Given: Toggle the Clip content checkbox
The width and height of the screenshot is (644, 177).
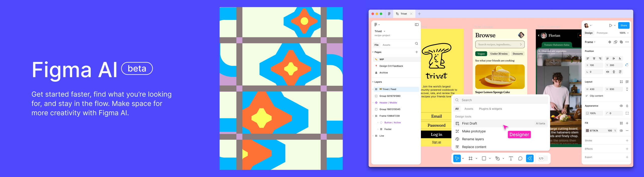Looking at the screenshot, I should click(x=586, y=96).
